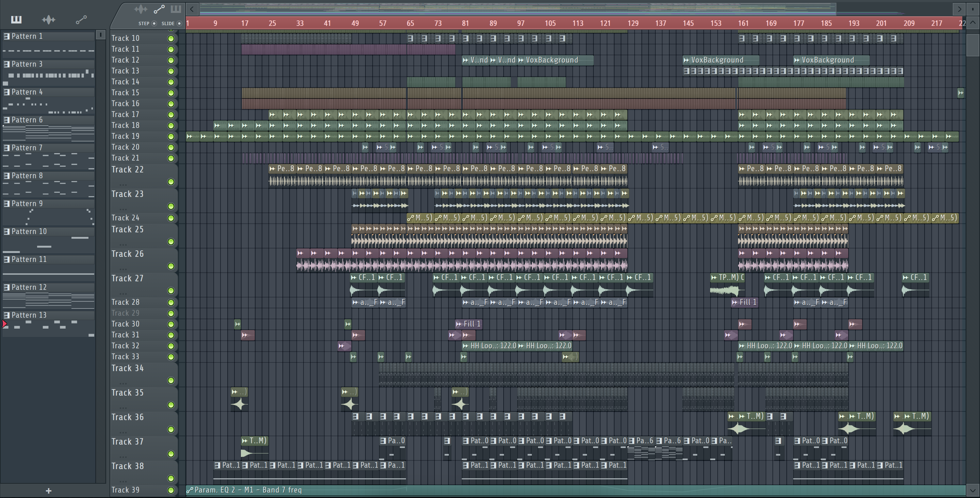Select the automation focus icon above tracks
Viewport: 980px width, 498px height.
click(159, 9)
